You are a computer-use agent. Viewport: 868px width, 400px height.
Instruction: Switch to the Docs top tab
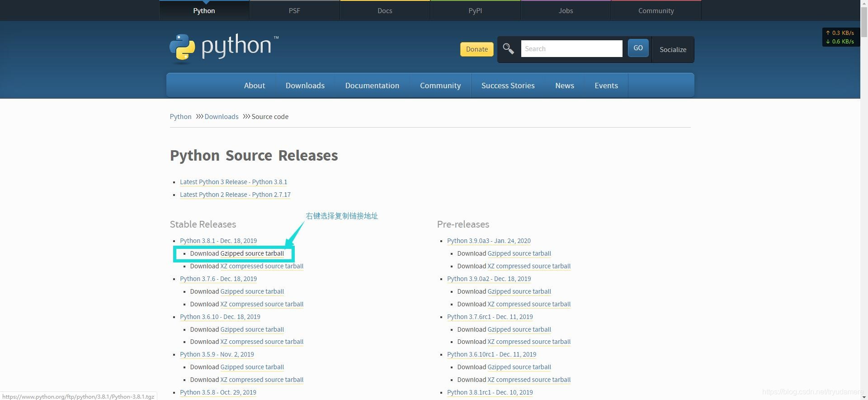coord(385,10)
